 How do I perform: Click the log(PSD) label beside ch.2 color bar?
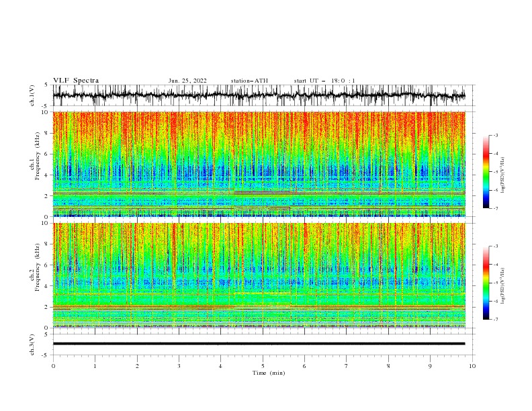pyautogui.click(x=503, y=286)
